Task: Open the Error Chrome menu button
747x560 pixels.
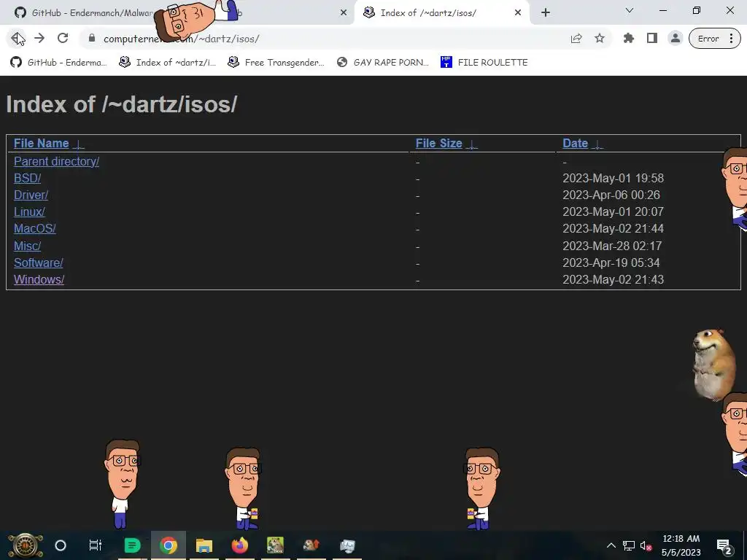Action: click(715, 39)
